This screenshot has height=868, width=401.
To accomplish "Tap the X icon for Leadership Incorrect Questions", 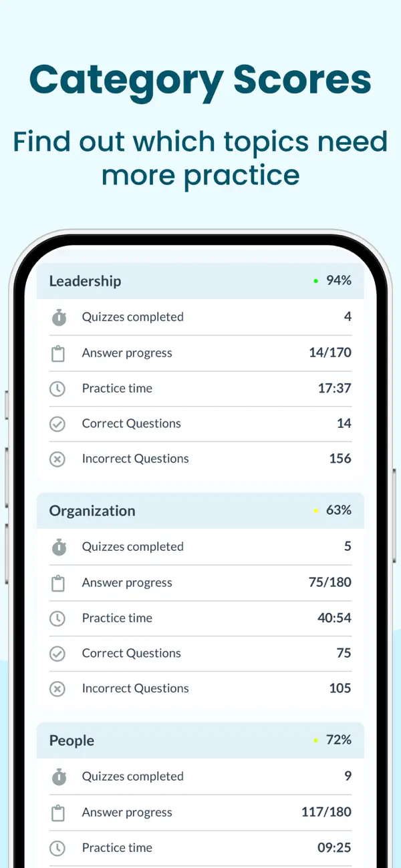I will point(58,459).
